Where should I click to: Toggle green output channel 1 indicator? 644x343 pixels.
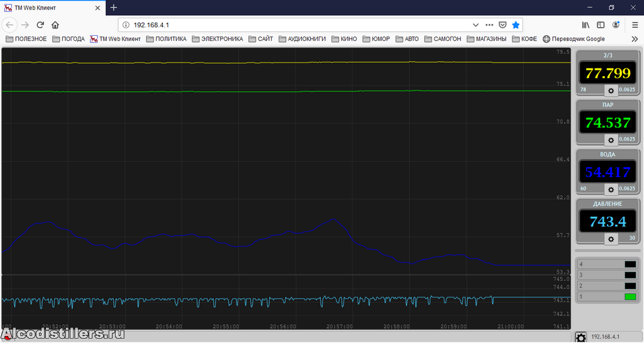pos(630,297)
